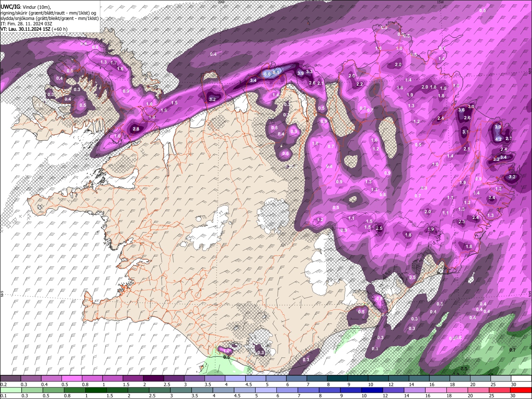Viewport: 532px width, 399px height.
Task: Click the '0.2' label under the purple scale
Action: pos(3,384)
